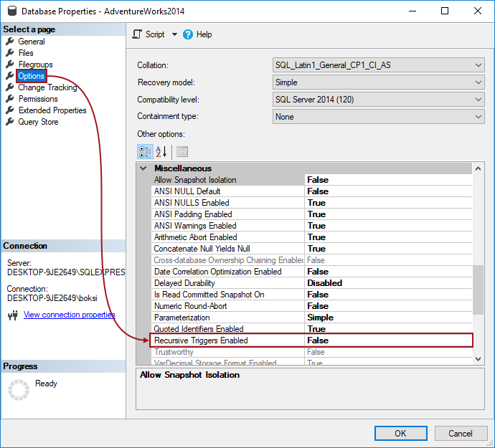The image size is (495, 448).
Task: Click wrench icon beside General
Action: pos(10,41)
